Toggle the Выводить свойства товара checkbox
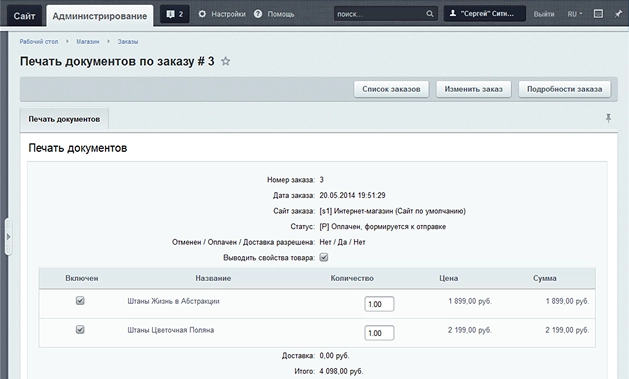 (x=324, y=257)
